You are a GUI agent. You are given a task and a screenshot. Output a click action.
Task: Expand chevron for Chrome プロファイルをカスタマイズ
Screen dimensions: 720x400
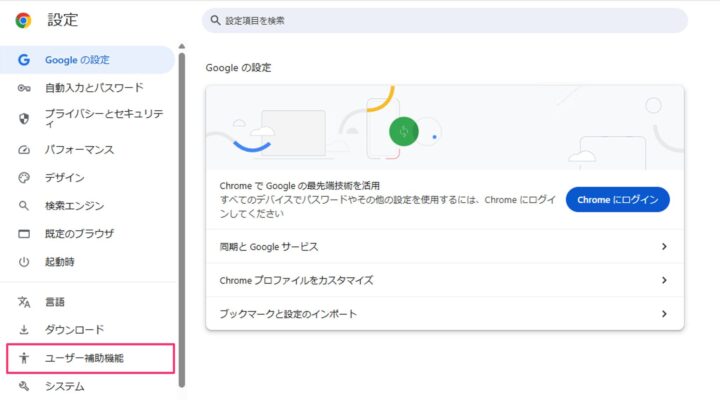(x=664, y=280)
